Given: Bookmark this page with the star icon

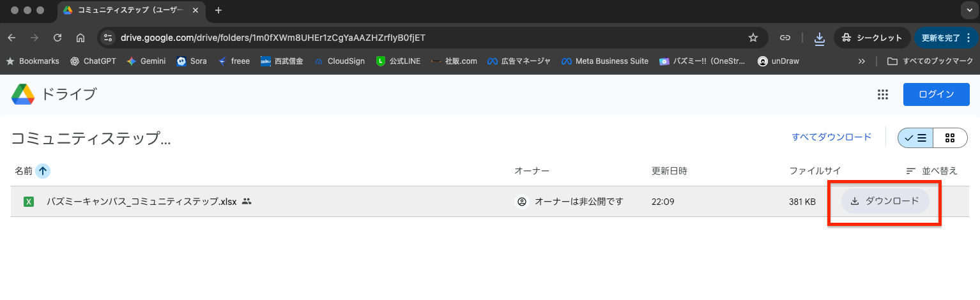Looking at the screenshot, I should tap(753, 38).
